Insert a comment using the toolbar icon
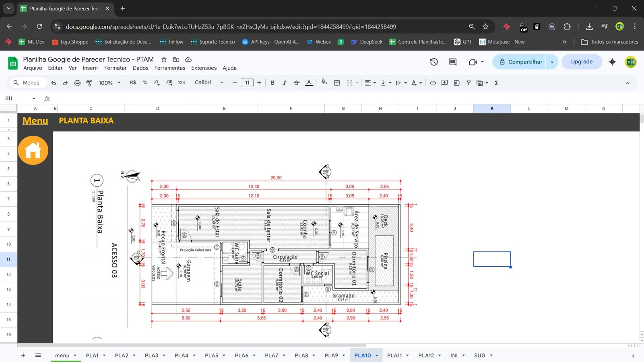The image size is (644, 362). coord(444,83)
